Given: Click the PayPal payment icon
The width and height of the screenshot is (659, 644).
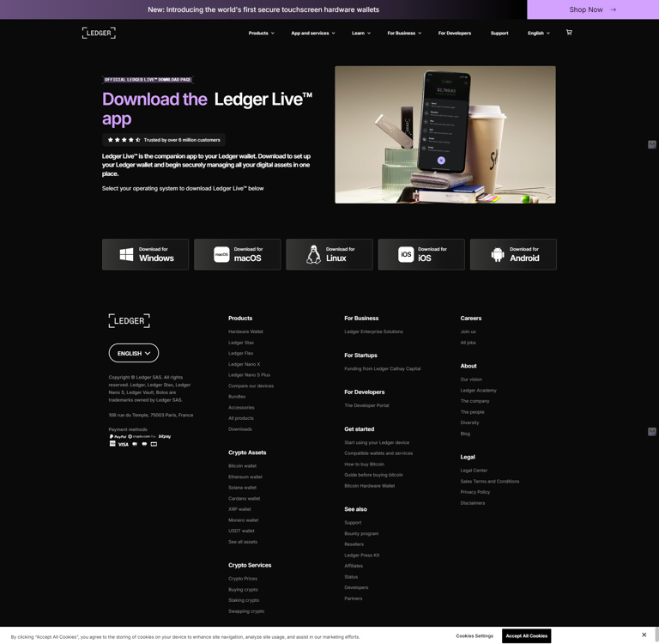Looking at the screenshot, I should click(118, 436).
